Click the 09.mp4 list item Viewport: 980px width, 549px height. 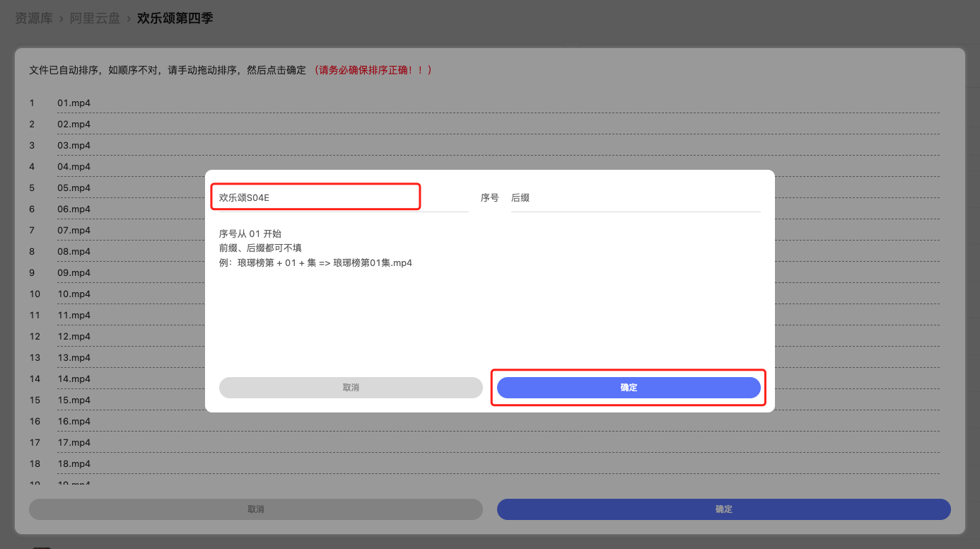74,273
